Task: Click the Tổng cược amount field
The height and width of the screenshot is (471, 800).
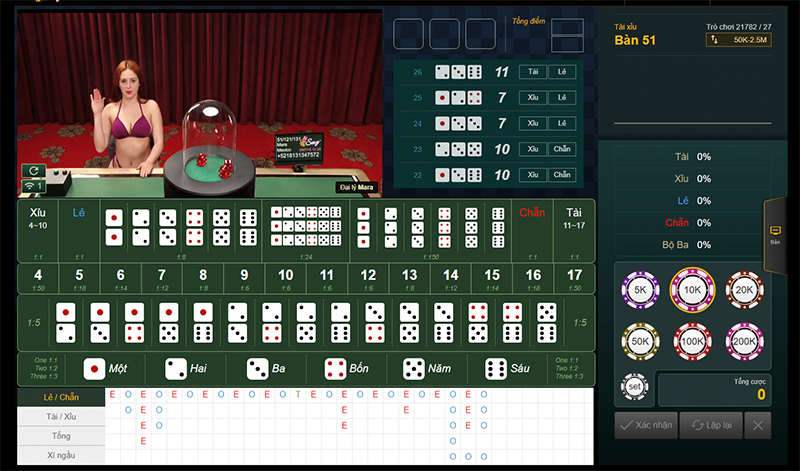Action: (715, 390)
